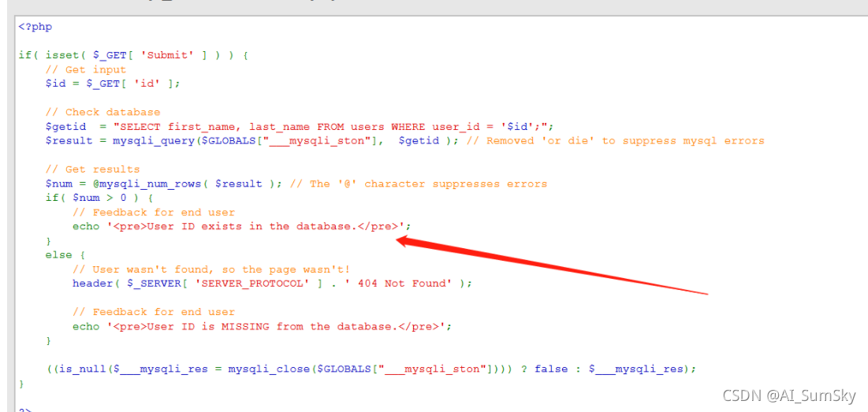Click the 'if( $num > 0 ) {' line
The image size is (868, 412).
pyautogui.click(x=99, y=198)
